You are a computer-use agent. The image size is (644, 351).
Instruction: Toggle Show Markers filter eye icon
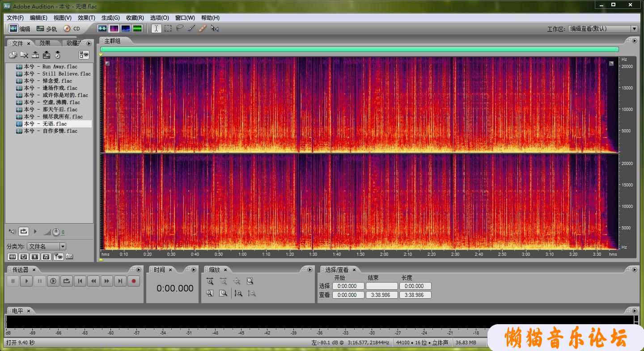[x=58, y=257]
